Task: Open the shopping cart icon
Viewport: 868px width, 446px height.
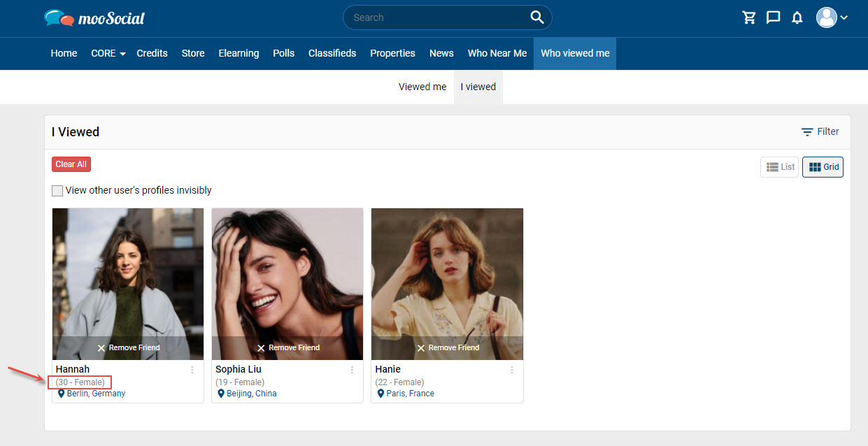Action: click(x=749, y=17)
